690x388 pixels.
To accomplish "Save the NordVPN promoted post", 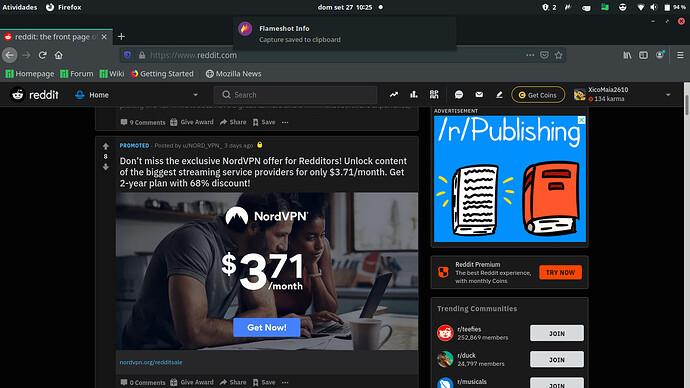I will [x=264, y=382].
